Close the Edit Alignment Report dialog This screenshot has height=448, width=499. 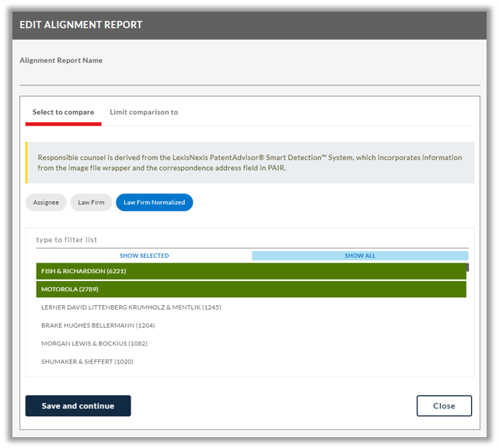[x=445, y=406]
